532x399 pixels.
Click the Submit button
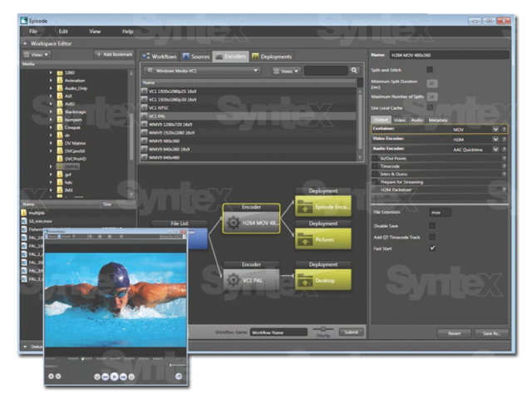[352, 332]
